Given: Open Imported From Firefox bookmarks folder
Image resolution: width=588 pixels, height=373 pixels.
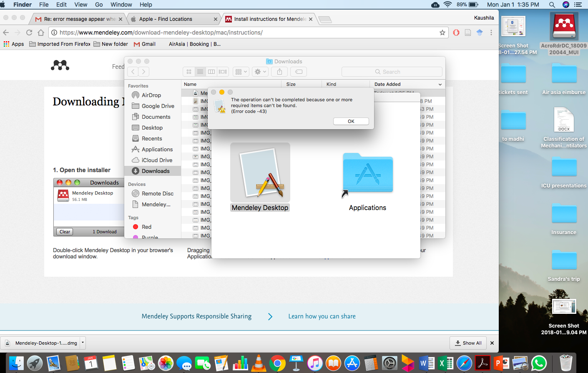Looking at the screenshot, I should (x=60, y=44).
